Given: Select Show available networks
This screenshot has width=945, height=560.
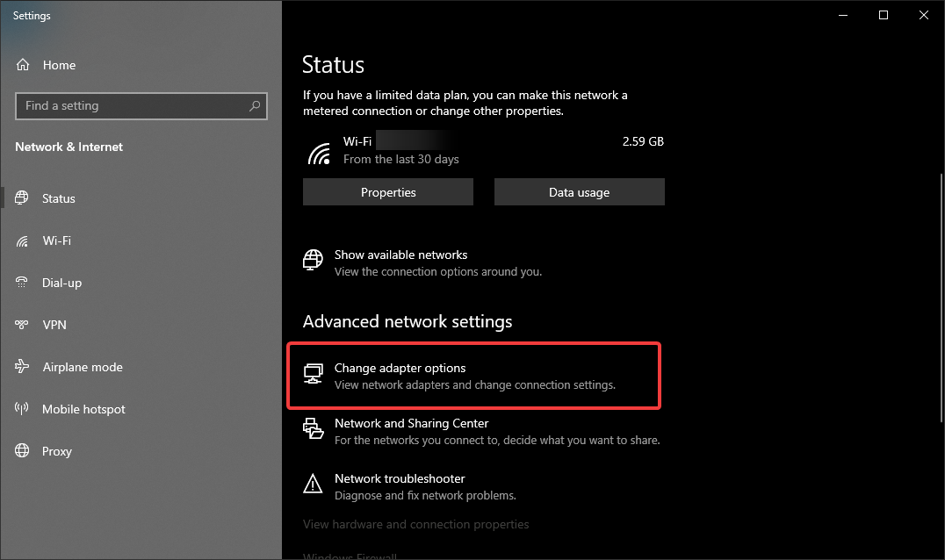Looking at the screenshot, I should tap(400, 255).
